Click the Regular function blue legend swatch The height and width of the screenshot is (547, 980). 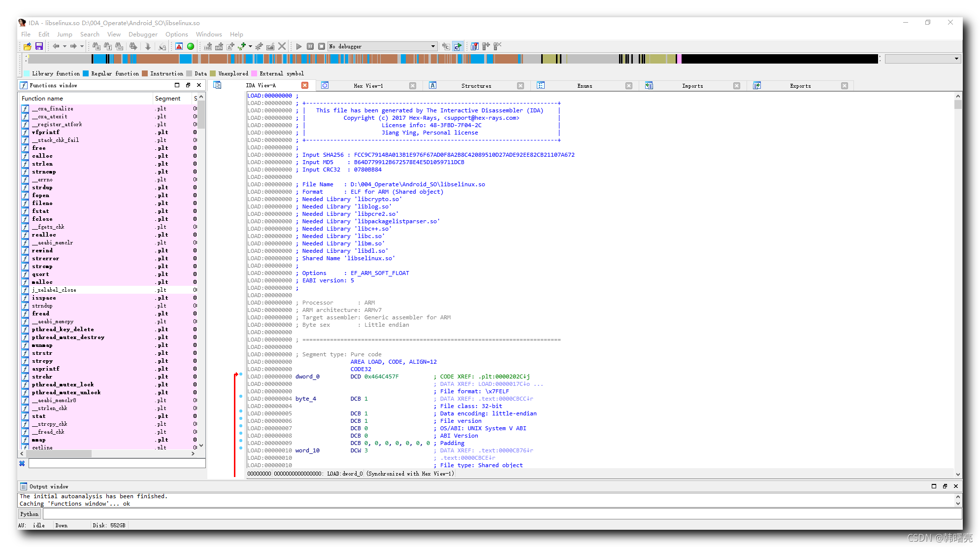[86, 73]
